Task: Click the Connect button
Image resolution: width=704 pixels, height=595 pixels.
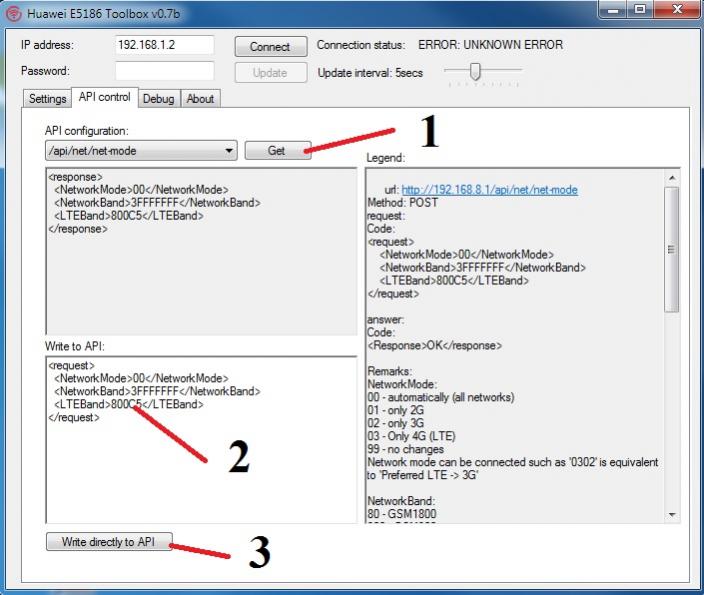Action: pyautogui.click(x=271, y=47)
